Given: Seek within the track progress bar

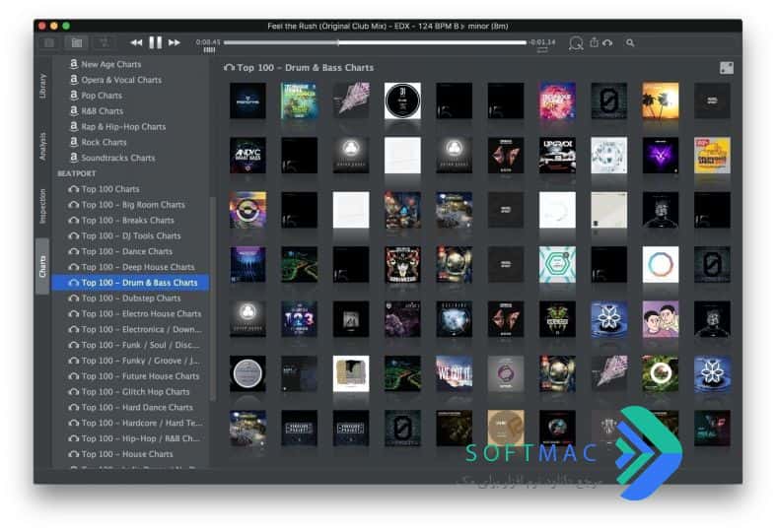Looking at the screenshot, I should 375,43.
